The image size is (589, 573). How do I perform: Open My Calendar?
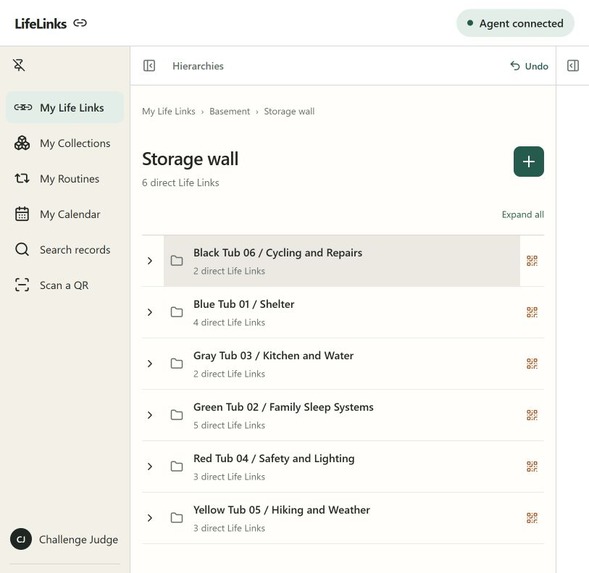point(65,214)
